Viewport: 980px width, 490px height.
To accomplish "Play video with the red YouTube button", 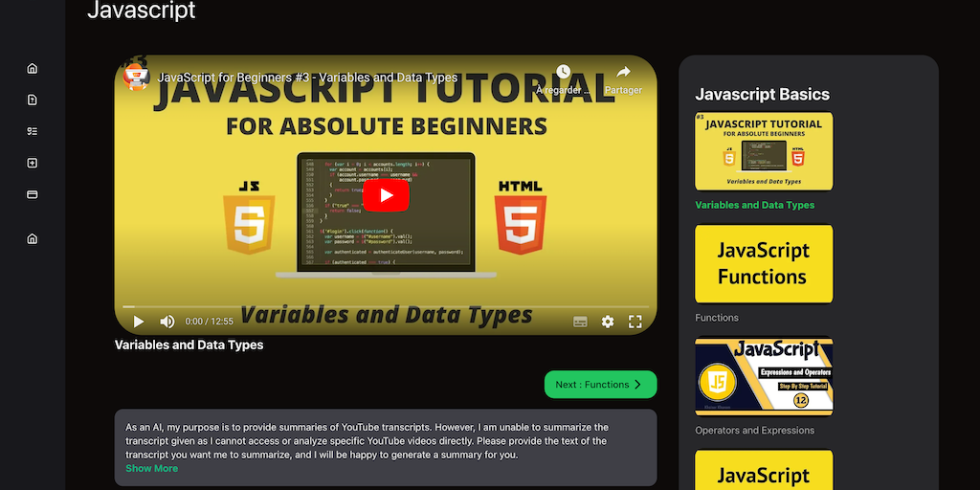I will (386, 195).
